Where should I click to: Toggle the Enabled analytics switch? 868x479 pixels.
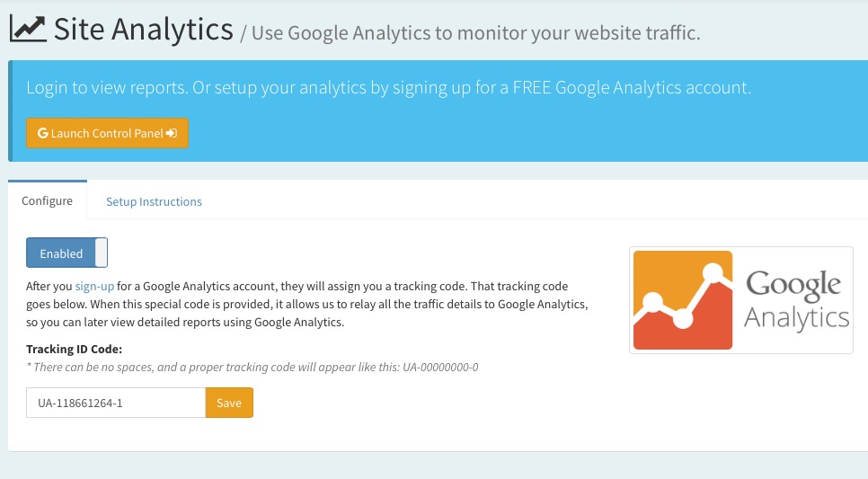click(x=66, y=253)
